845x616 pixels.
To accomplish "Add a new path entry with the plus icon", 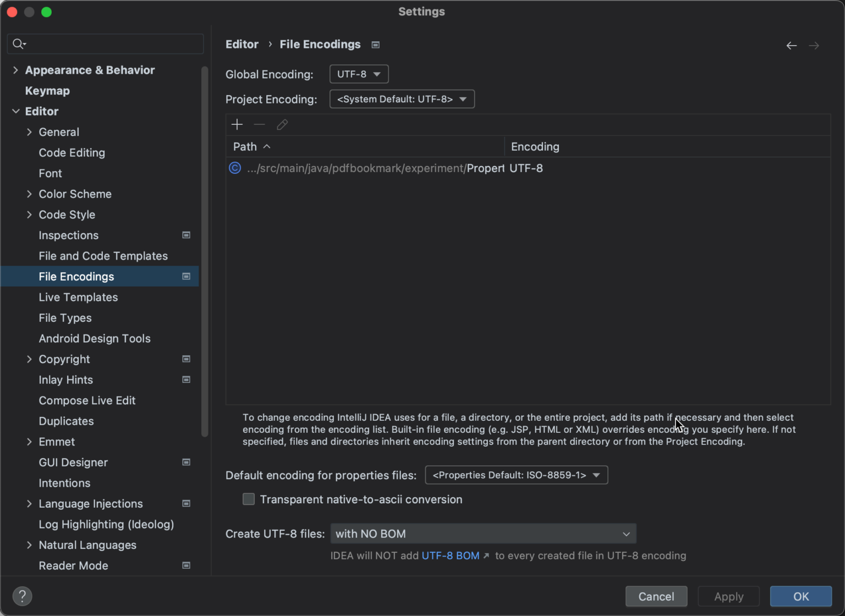I will pos(237,124).
